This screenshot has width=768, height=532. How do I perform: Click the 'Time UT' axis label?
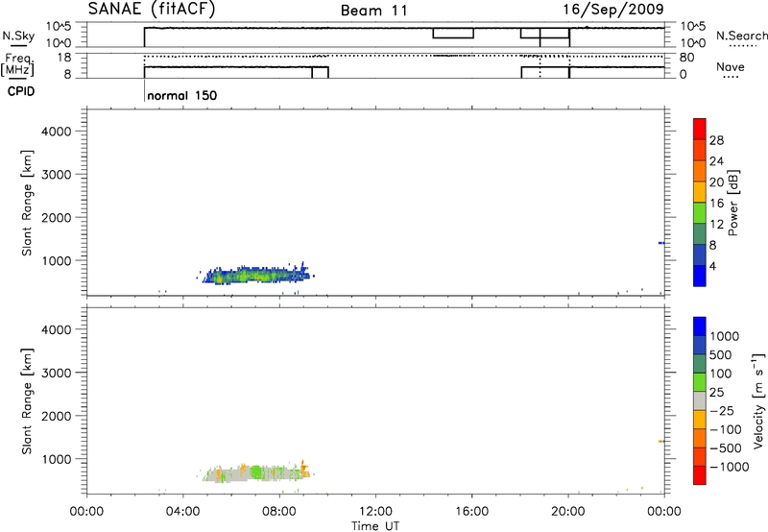[375, 525]
